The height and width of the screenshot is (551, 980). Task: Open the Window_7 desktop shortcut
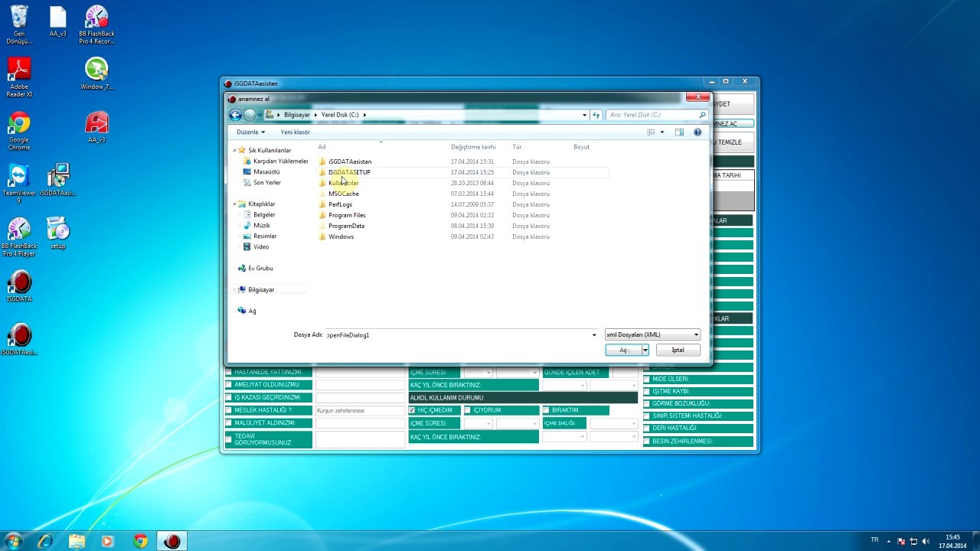96,74
